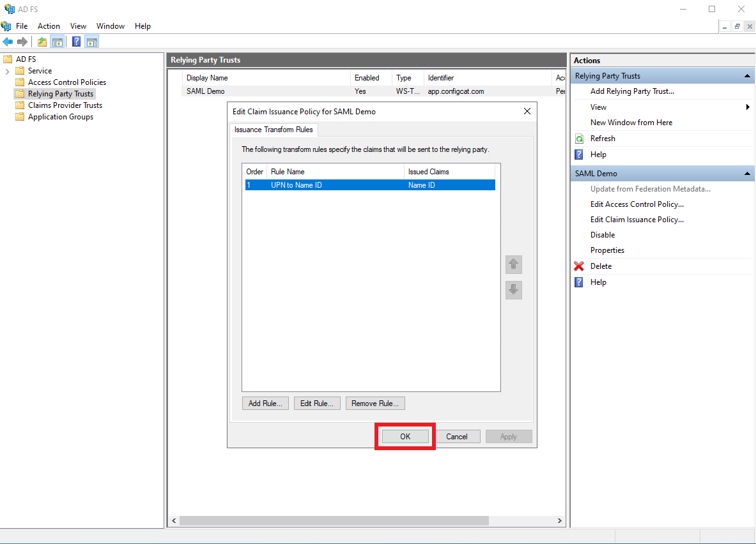This screenshot has height=544, width=756.
Task: Click Edit Access Control Policy... link
Action: (x=636, y=204)
